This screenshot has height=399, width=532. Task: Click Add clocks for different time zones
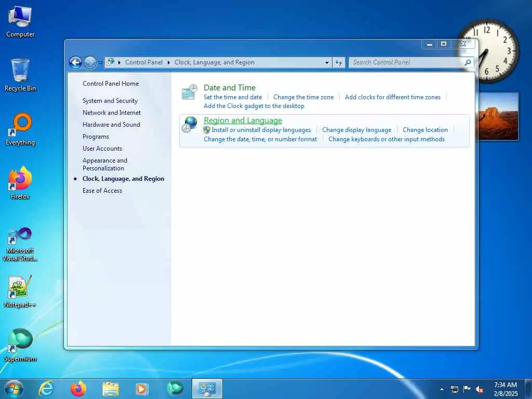point(393,97)
